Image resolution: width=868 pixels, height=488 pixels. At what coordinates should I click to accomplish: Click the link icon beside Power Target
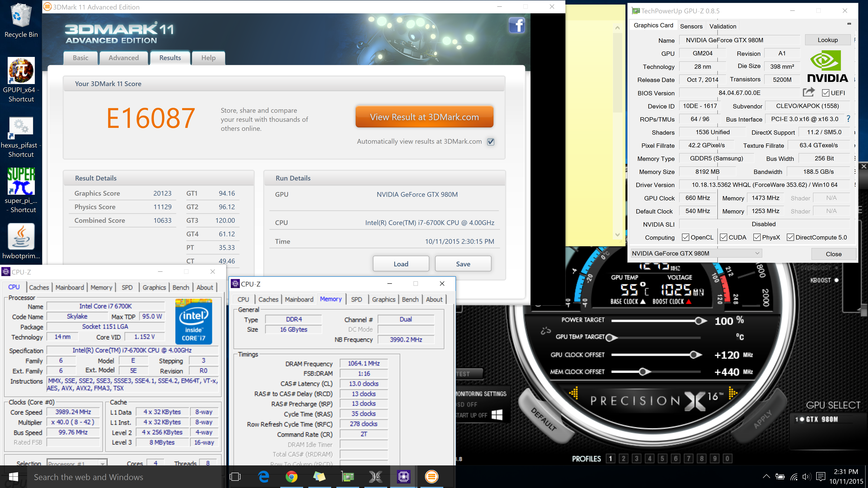(x=545, y=331)
